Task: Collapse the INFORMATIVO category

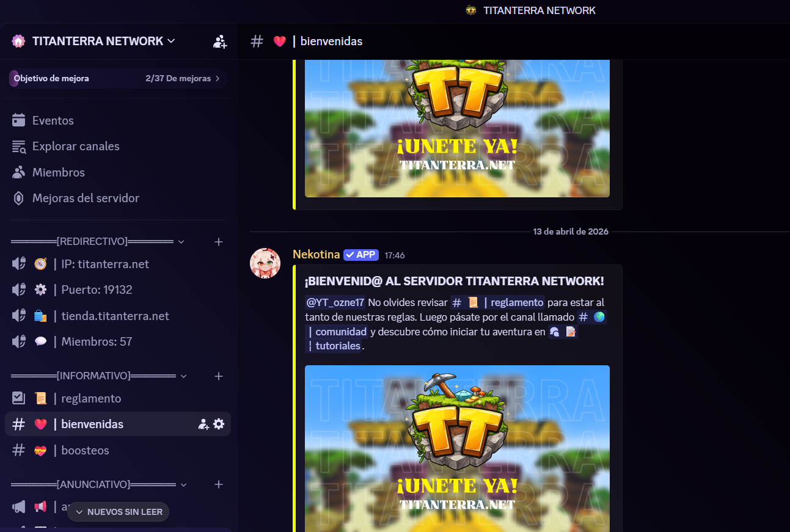Action: pyautogui.click(x=99, y=376)
